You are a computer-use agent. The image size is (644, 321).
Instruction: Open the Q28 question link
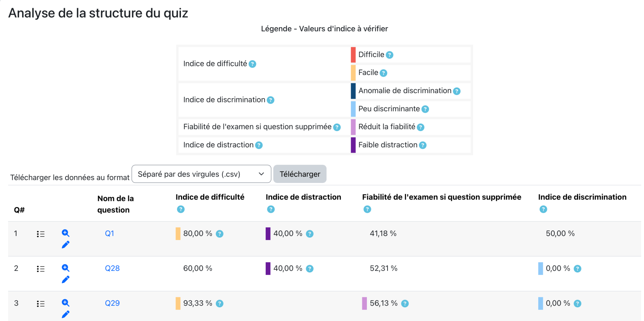coord(112,268)
